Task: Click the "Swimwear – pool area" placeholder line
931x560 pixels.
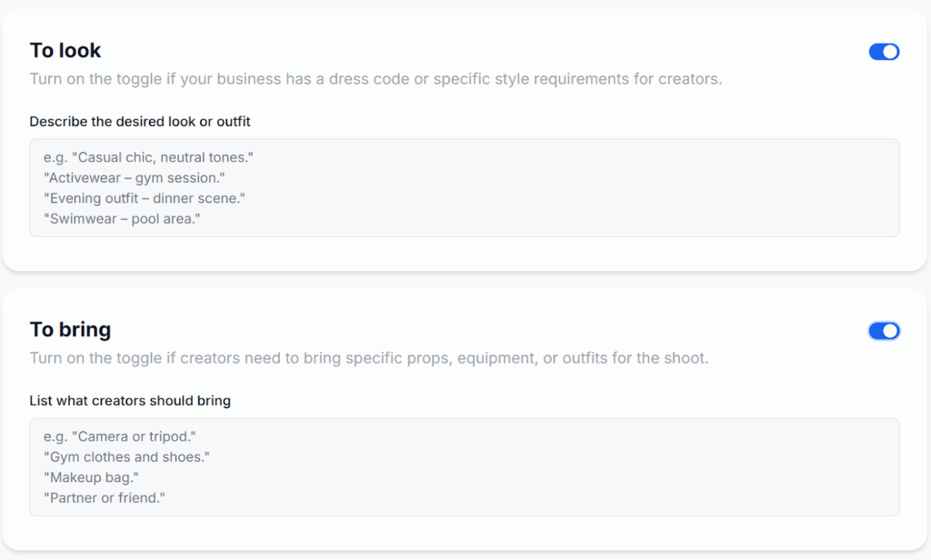Action: (121, 219)
